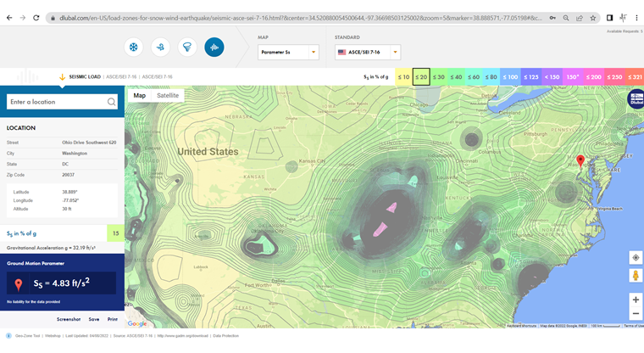644x353 pixels.
Task: Open Webshop footer link
Action: (53, 336)
